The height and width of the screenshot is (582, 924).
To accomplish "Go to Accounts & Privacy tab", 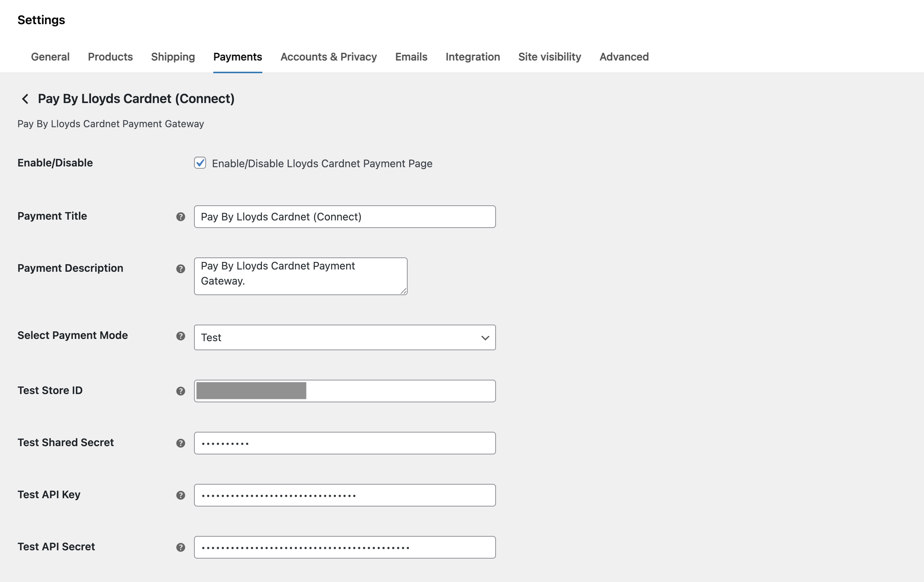I will pyautogui.click(x=329, y=57).
